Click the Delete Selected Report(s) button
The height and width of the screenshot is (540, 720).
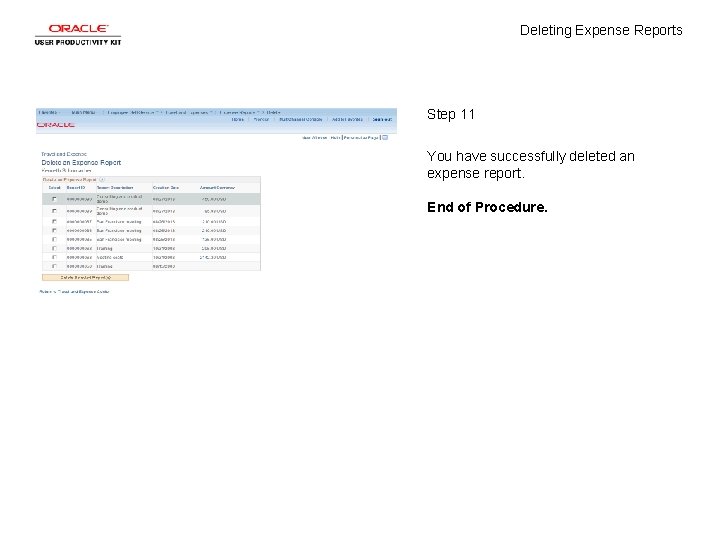pyautogui.click(x=85, y=277)
